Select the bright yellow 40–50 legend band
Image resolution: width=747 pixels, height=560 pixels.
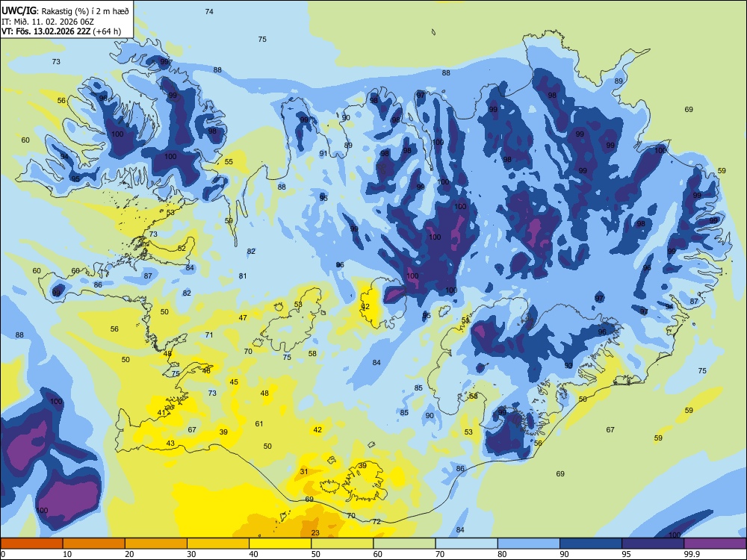pyautogui.click(x=280, y=544)
